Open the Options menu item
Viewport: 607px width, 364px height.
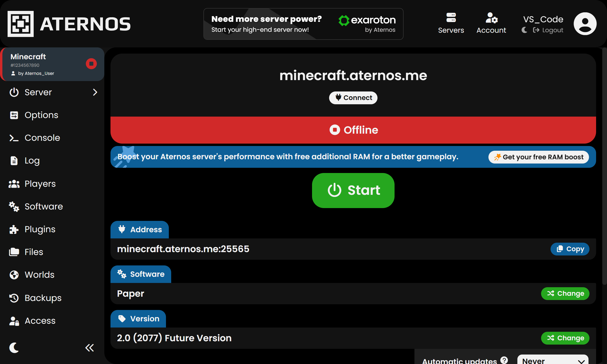click(52, 115)
